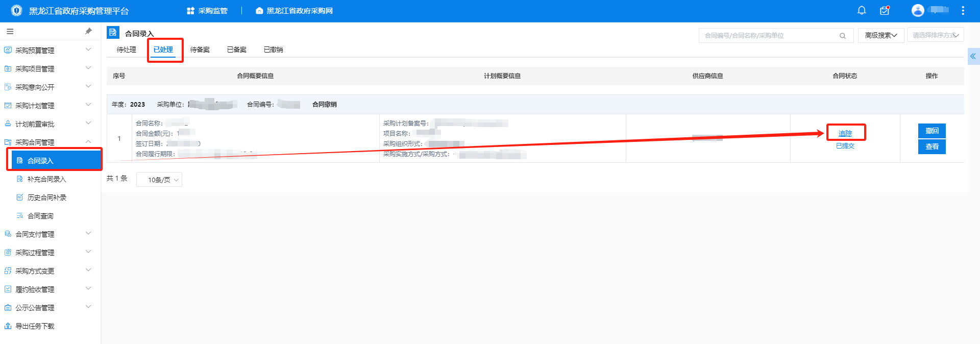The width and height of the screenshot is (980, 344).
Task: Click the 采购方式变更 sidebar icon
Action: coord(8,271)
